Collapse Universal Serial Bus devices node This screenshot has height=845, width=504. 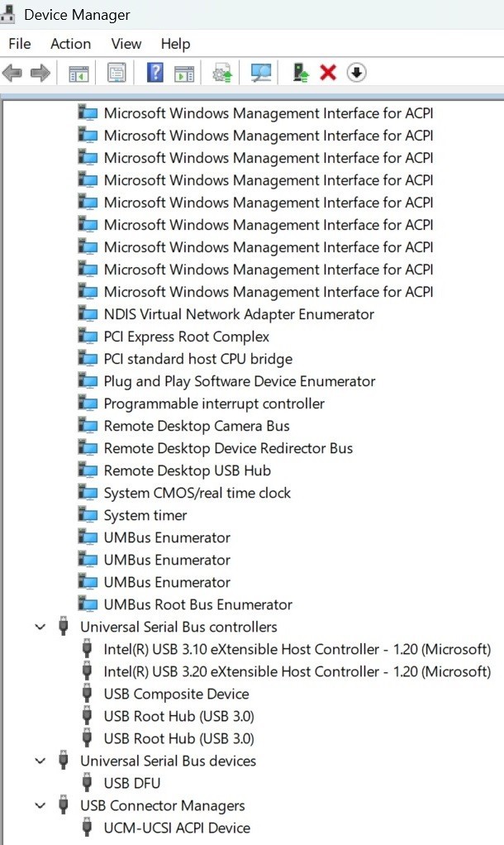(40, 761)
